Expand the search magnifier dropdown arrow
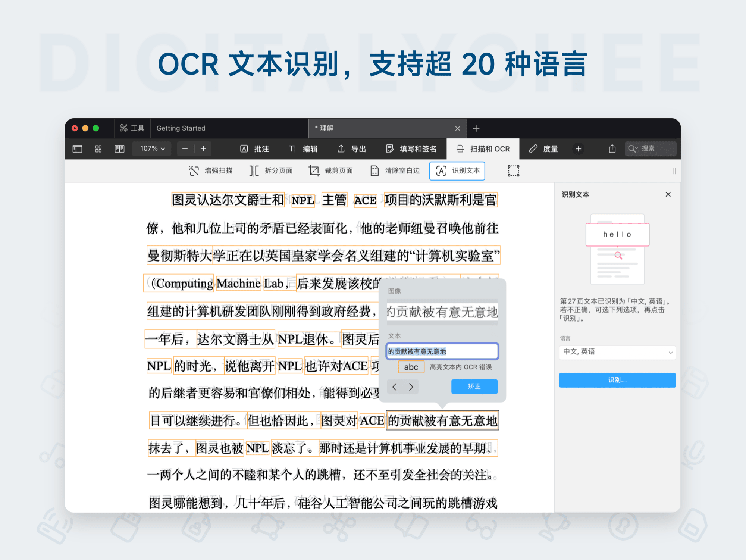Image resolution: width=746 pixels, height=560 pixels. (x=637, y=148)
